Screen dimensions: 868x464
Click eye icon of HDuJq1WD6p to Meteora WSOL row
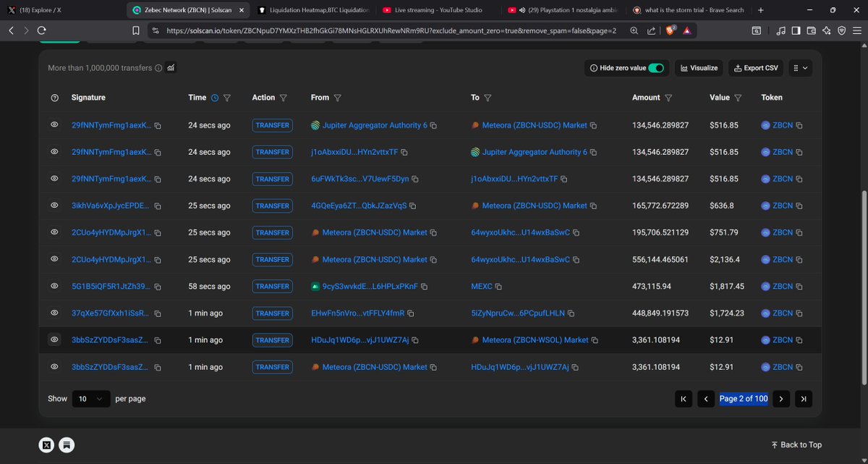54,339
